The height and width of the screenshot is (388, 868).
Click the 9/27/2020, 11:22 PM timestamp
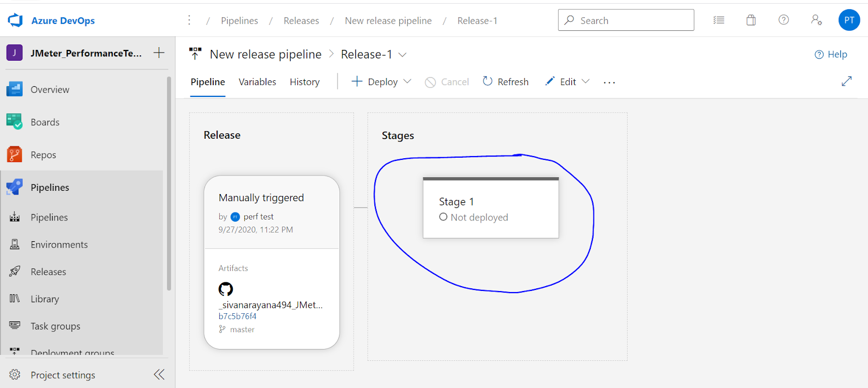click(x=256, y=230)
